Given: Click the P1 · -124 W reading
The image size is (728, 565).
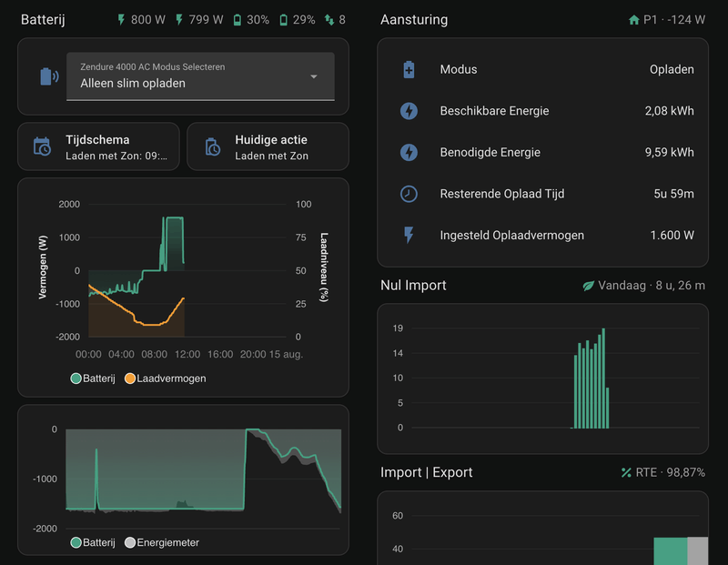Looking at the screenshot, I should coord(674,20).
